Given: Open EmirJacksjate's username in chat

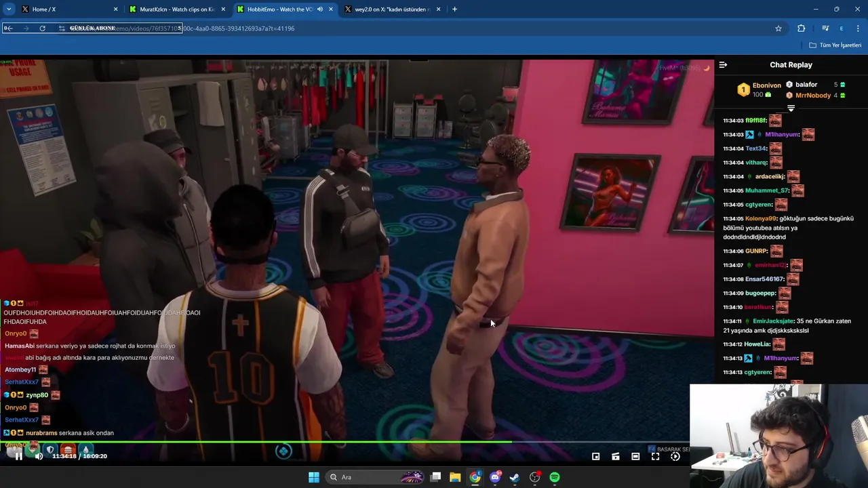Looking at the screenshot, I should pyautogui.click(x=773, y=321).
